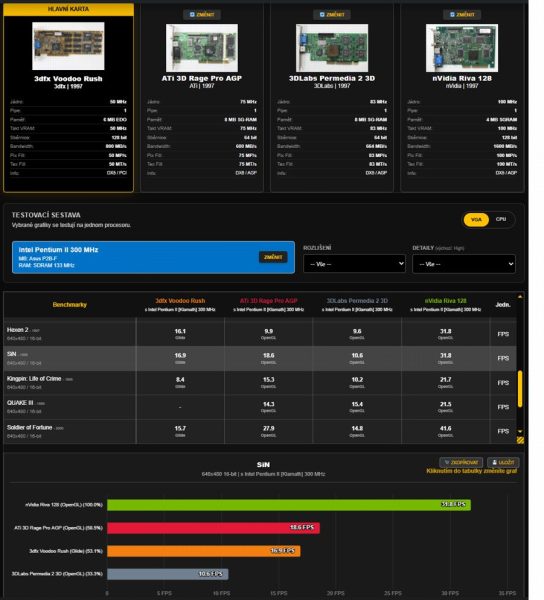Save the chart with ULOŽIT button
The image size is (544, 600).
[503, 462]
